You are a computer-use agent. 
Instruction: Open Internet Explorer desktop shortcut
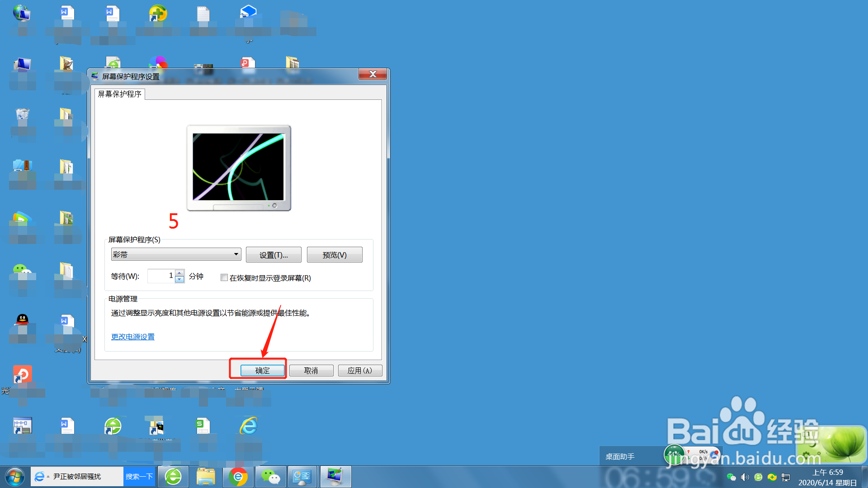coord(248,426)
